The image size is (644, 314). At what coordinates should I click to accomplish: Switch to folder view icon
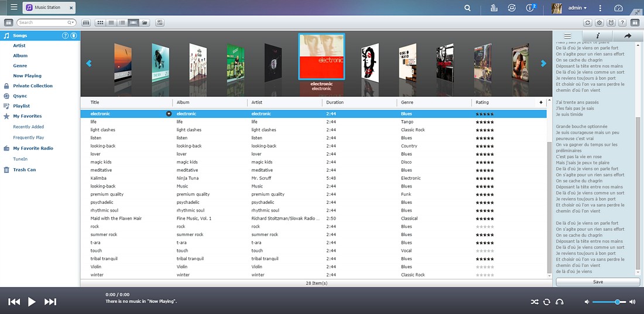pos(145,23)
